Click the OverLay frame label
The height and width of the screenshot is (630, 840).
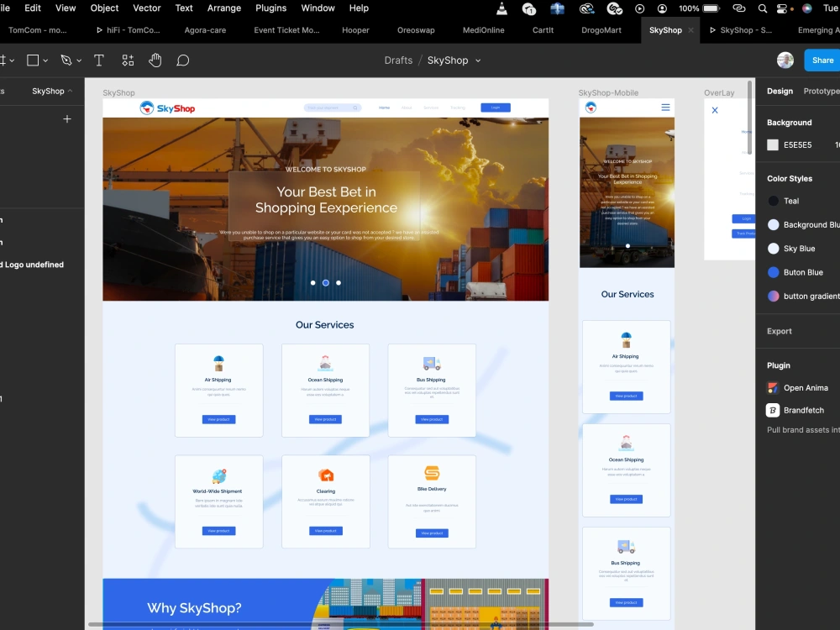coord(719,92)
